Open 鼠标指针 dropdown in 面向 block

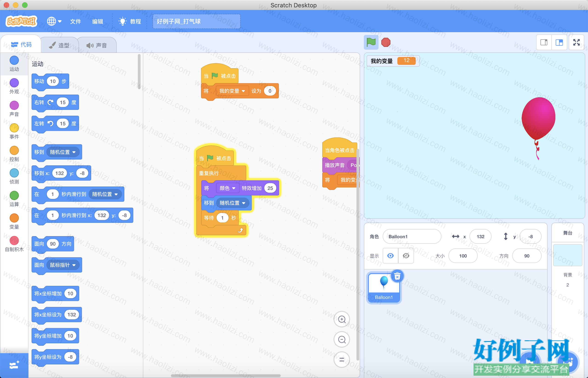coord(63,265)
